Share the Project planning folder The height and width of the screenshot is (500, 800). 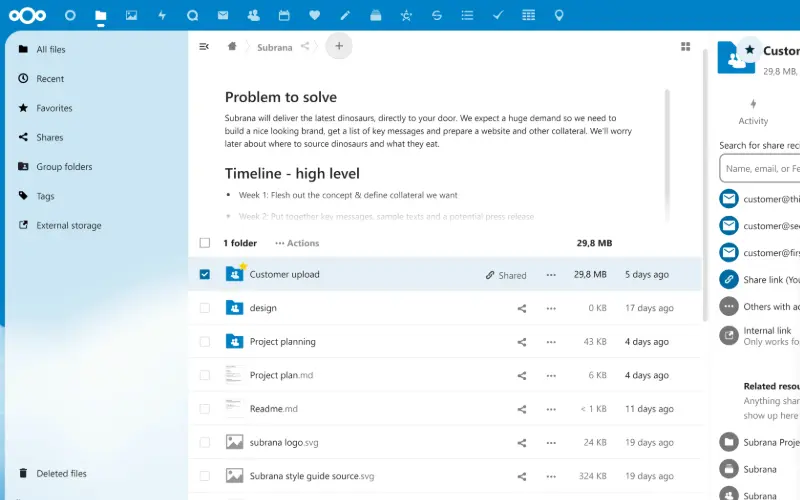tap(522, 342)
